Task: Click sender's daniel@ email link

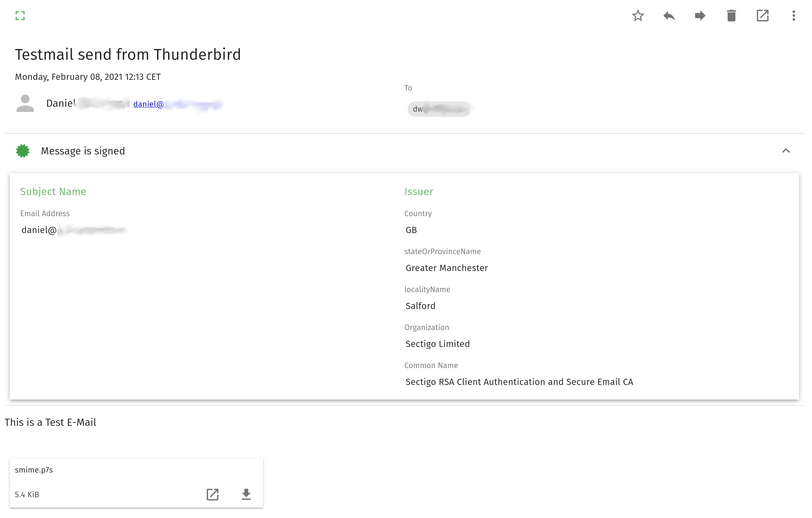Action: [x=148, y=104]
